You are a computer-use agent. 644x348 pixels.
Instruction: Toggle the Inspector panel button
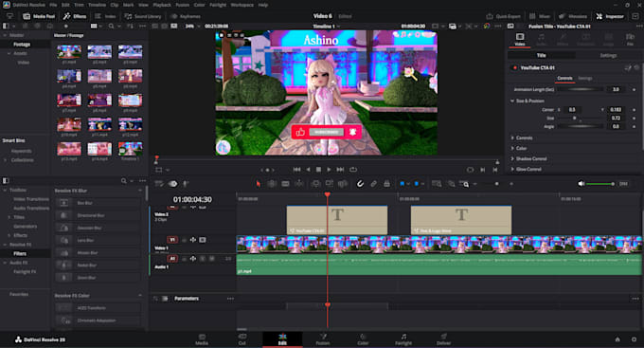[610, 16]
